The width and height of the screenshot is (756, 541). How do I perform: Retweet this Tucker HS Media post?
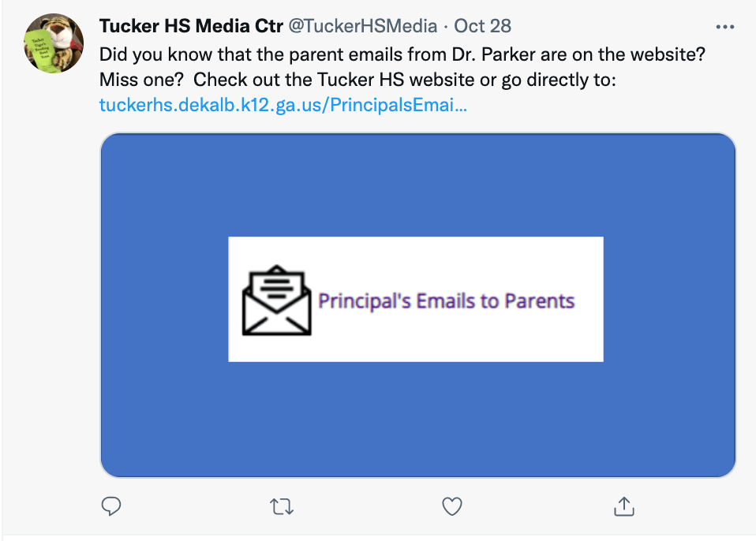point(282,506)
